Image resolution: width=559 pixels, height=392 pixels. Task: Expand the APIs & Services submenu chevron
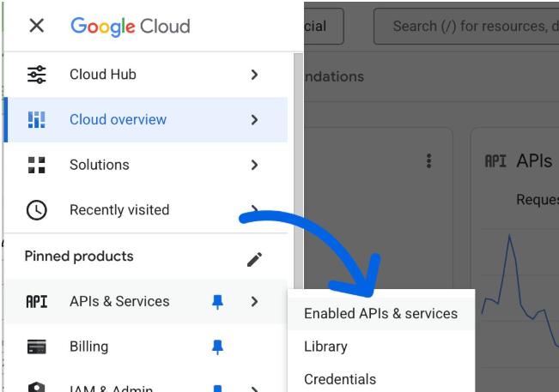(x=254, y=302)
